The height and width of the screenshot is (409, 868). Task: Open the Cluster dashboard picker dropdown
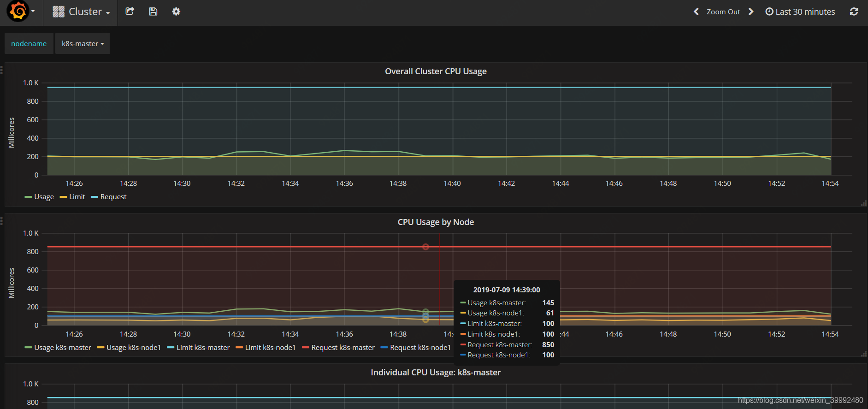81,12
